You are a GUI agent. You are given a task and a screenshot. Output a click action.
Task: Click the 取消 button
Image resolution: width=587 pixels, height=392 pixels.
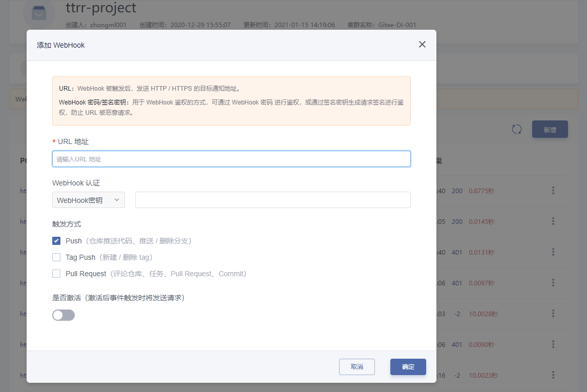pyautogui.click(x=357, y=367)
